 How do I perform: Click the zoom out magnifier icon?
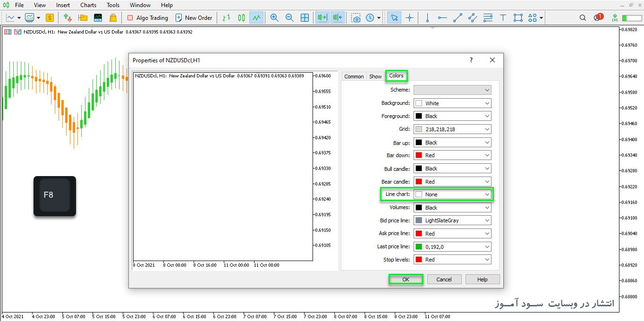(x=289, y=18)
